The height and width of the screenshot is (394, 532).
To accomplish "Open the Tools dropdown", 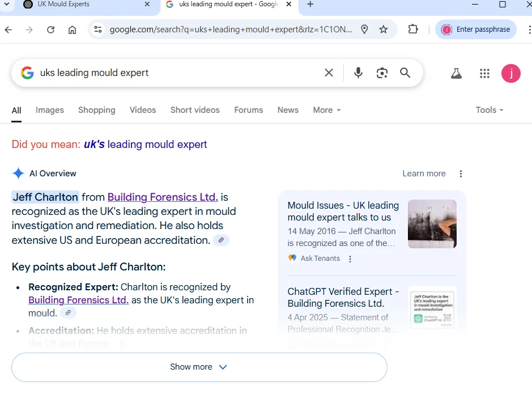I will click(490, 110).
